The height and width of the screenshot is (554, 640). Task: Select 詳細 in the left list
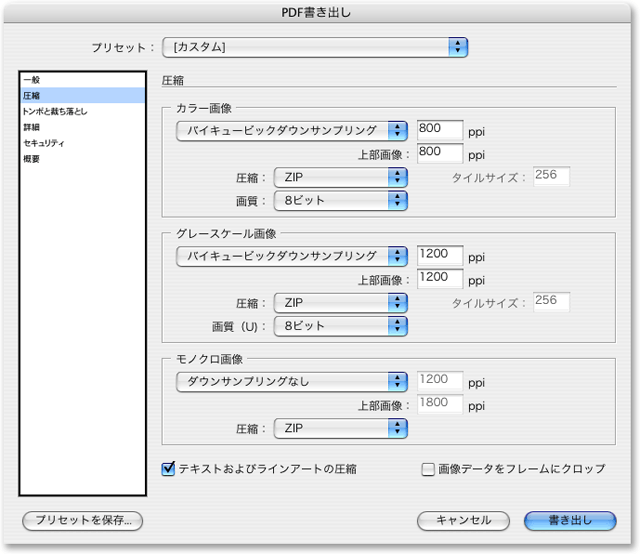tap(32, 128)
